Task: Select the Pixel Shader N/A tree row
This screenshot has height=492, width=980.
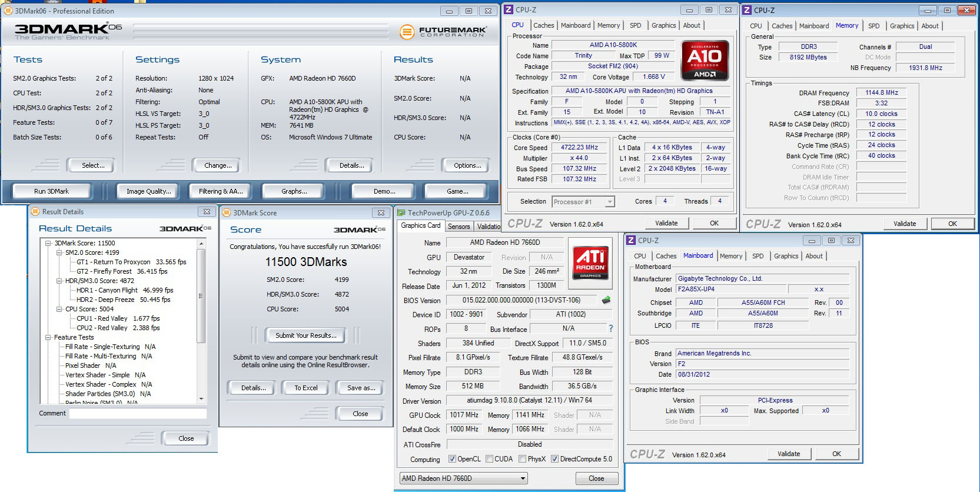Action: pyautogui.click(x=91, y=365)
